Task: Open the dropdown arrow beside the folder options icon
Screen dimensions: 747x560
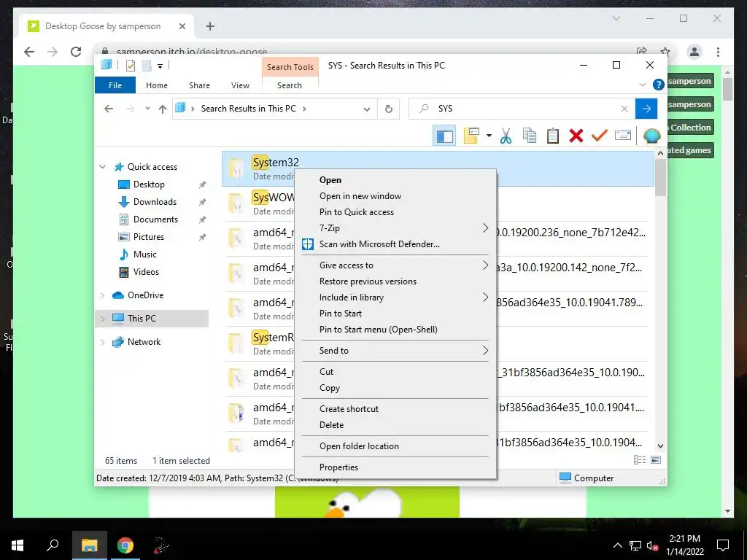Action: click(489, 136)
